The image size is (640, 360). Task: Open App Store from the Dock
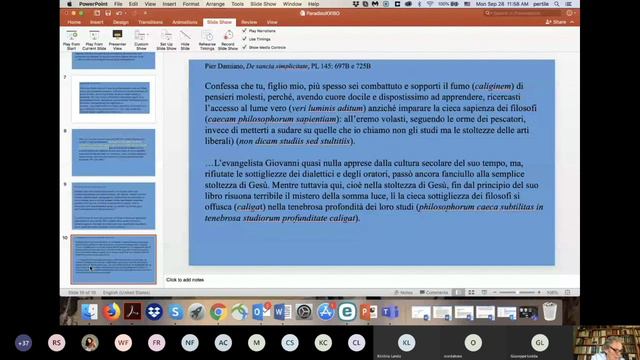click(326, 312)
